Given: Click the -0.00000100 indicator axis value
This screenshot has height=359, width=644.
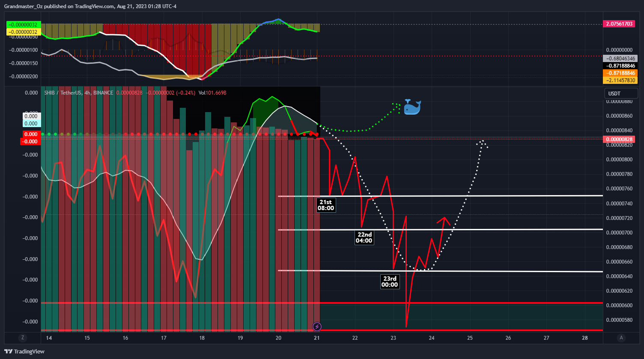Looking at the screenshot, I should coord(23,50).
